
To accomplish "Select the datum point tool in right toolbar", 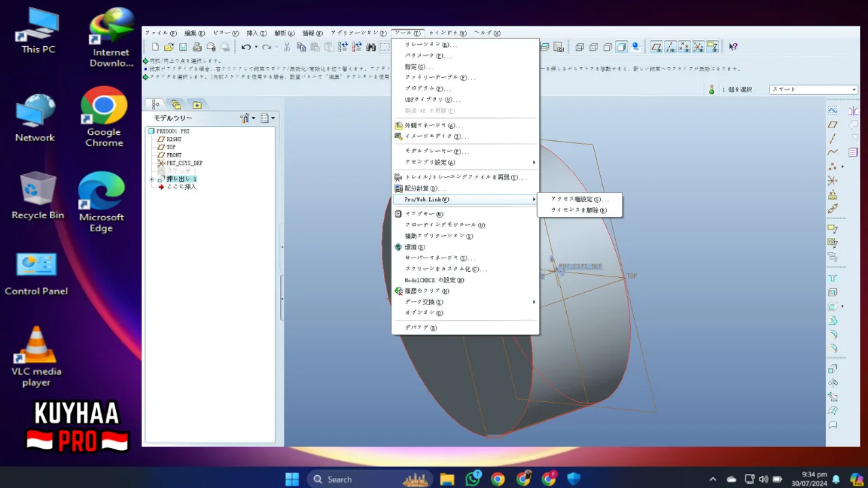I will click(x=833, y=166).
